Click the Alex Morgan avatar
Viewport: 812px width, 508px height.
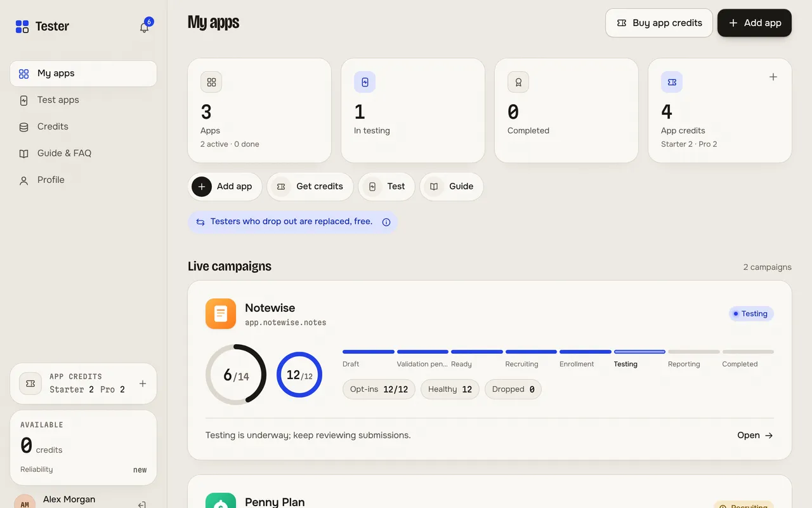[x=25, y=502]
